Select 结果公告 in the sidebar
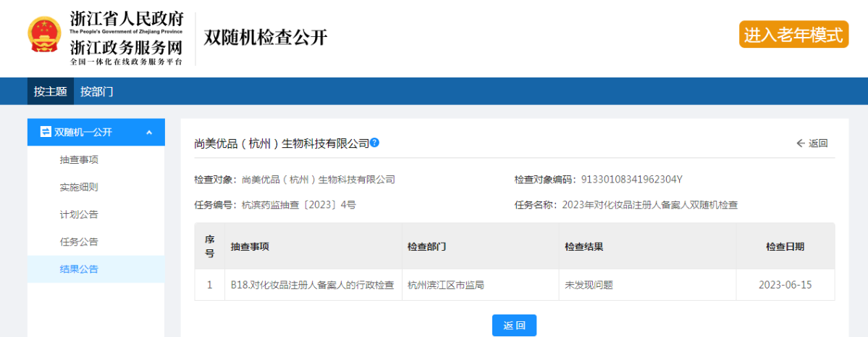 pos(79,269)
